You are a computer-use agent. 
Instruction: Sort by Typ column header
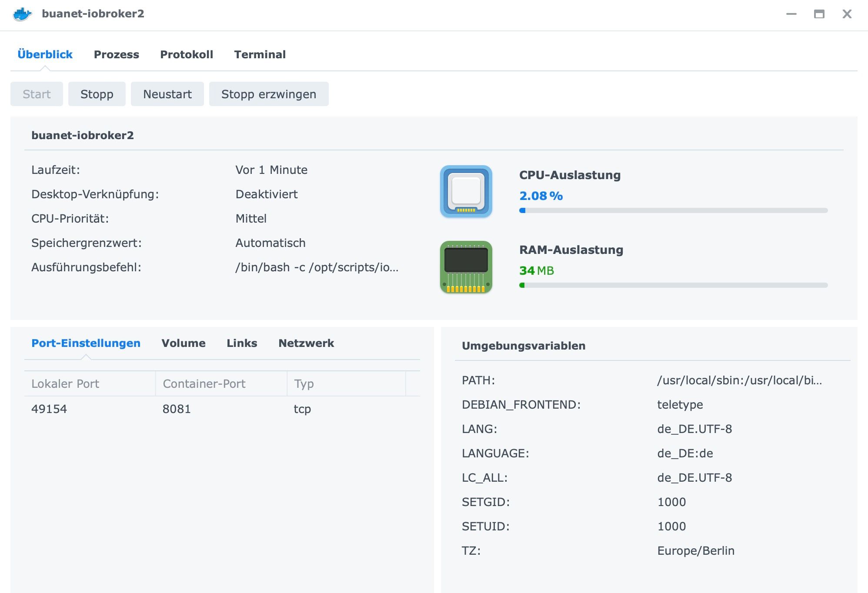[346, 383]
